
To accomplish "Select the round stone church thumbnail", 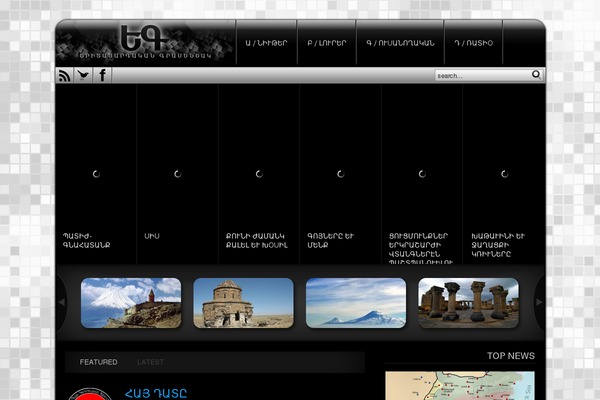I will (243, 303).
